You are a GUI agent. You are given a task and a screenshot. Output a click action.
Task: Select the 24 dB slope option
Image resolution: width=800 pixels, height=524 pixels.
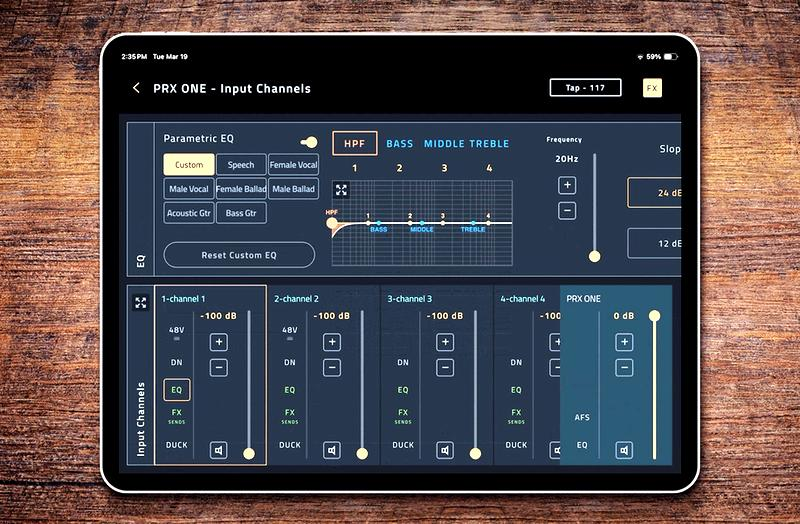655,193
